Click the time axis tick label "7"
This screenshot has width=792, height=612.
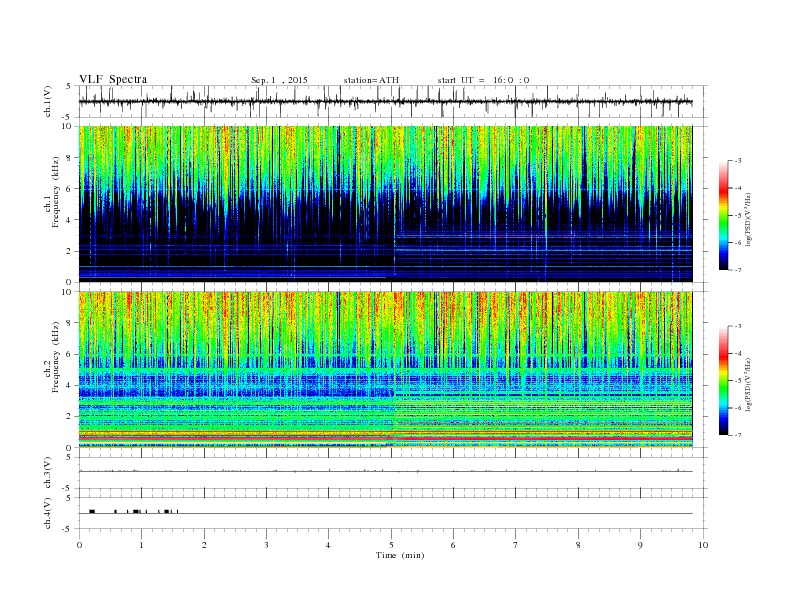(516, 545)
